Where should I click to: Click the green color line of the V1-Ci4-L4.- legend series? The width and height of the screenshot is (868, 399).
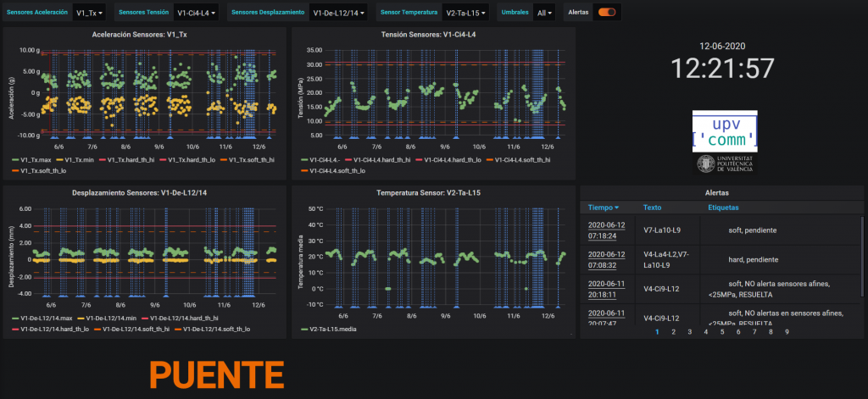coord(305,160)
